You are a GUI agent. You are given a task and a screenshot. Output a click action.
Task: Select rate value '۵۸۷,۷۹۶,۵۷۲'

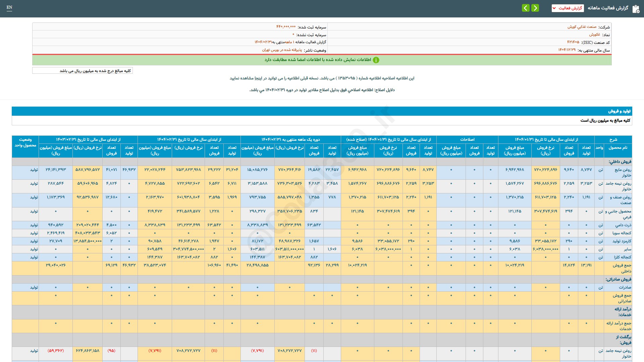tap(88, 170)
